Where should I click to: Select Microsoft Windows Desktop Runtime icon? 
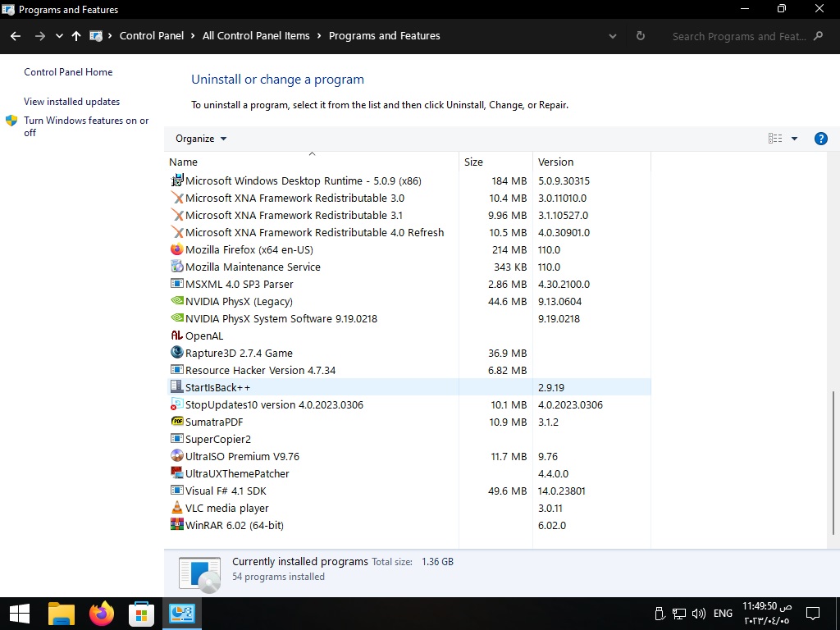coord(177,180)
